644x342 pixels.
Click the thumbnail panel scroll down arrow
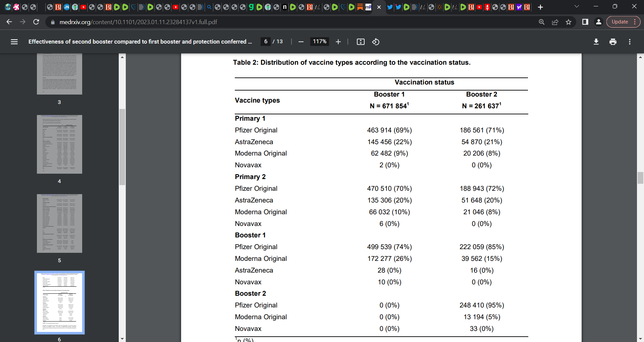[x=122, y=339]
